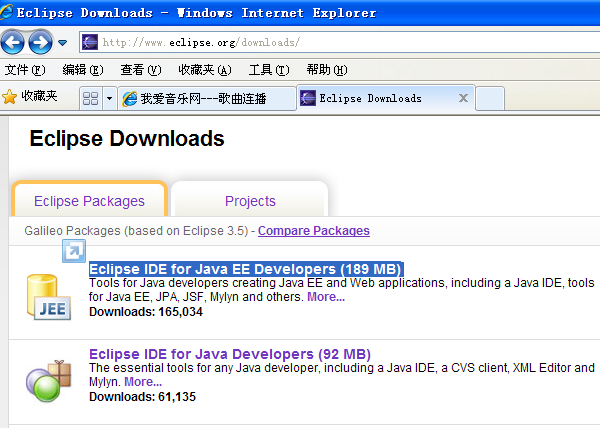The height and width of the screenshot is (428, 600).
Task: Click Eclipse icon on Eclipse Downloads tab
Action: click(308, 98)
